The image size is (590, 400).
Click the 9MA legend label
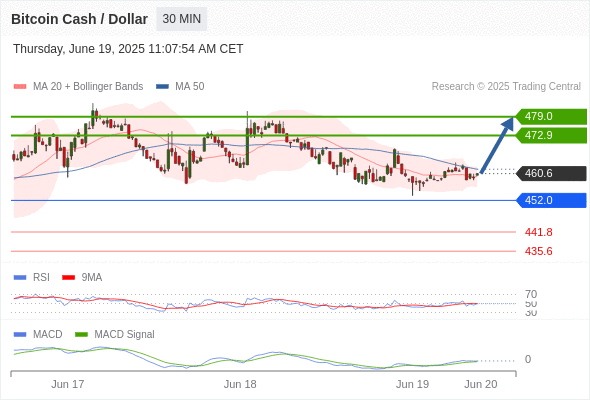click(x=92, y=278)
